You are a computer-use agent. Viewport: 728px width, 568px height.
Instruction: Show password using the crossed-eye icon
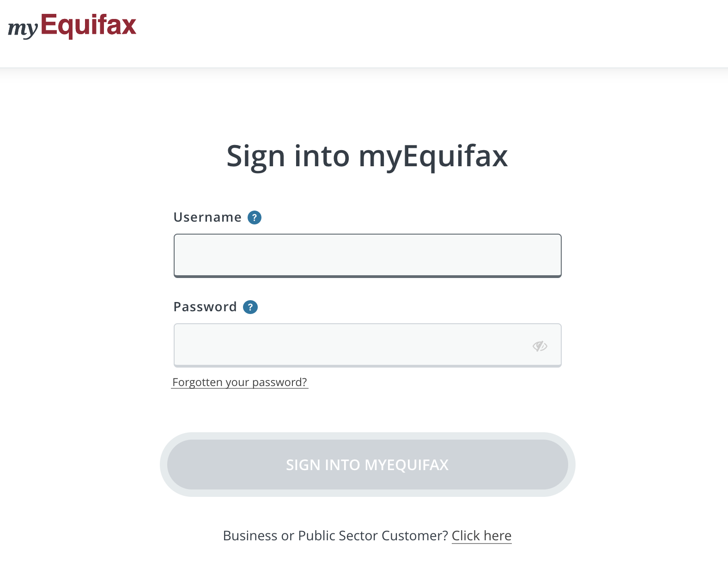click(x=540, y=346)
